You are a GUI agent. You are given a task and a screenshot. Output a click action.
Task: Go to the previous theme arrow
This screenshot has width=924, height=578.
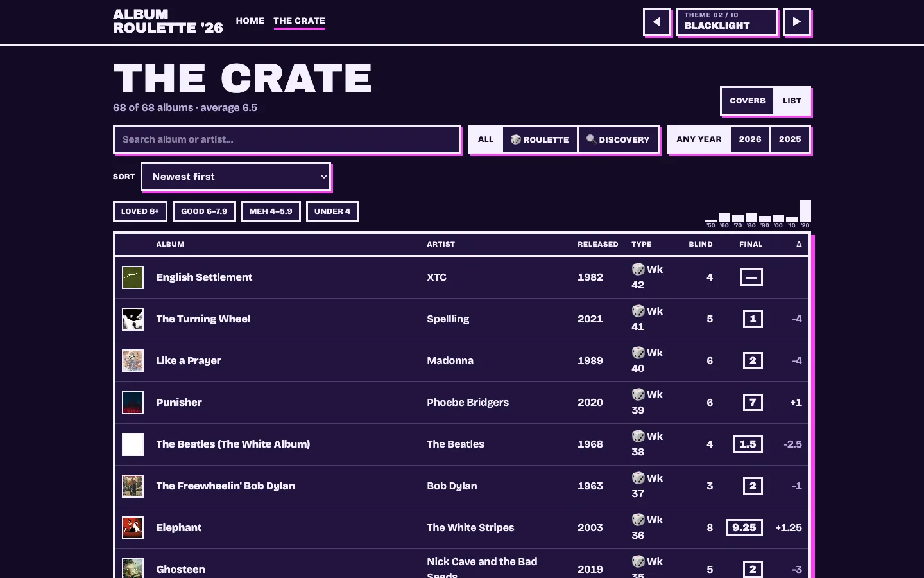pyautogui.click(x=657, y=22)
